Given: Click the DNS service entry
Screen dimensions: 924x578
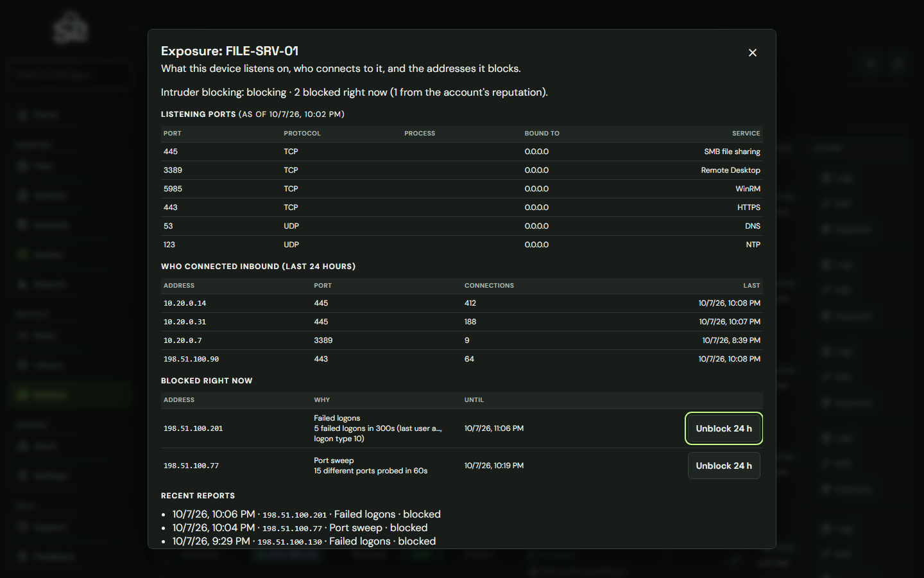Looking at the screenshot, I should (753, 226).
